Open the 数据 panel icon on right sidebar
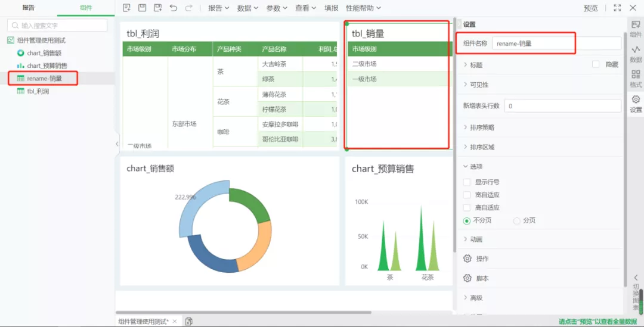Viewport: 644px width, 327px height. (636, 49)
